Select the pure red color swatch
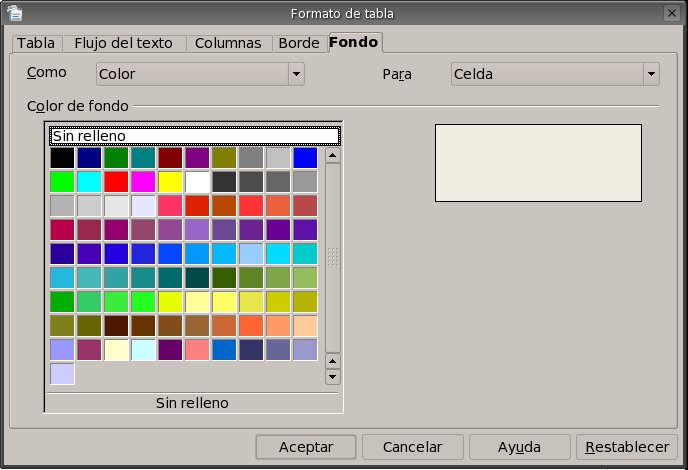 pyautogui.click(x=116, y=182)
